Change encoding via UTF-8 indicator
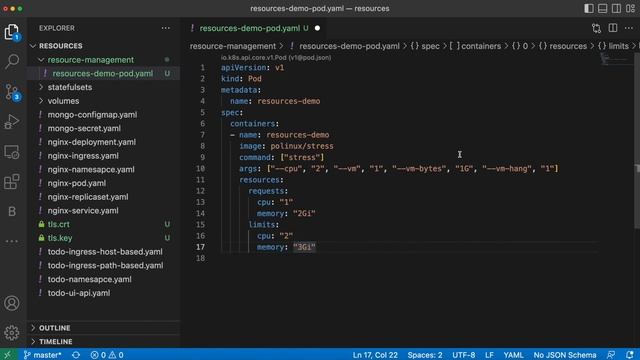Viewport: 640px width, 360px height. 463,355
